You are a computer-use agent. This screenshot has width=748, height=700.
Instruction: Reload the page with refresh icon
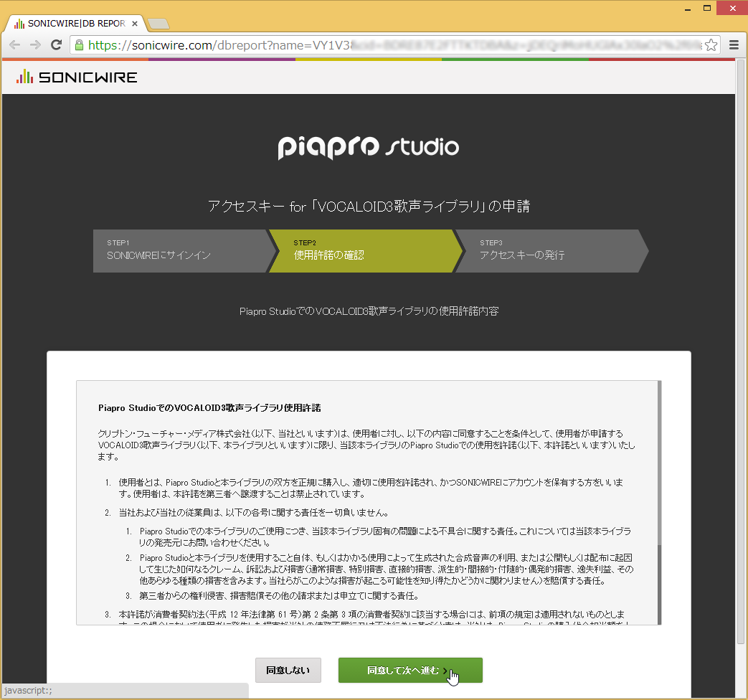pyautogui.click(x=56, y=44)
